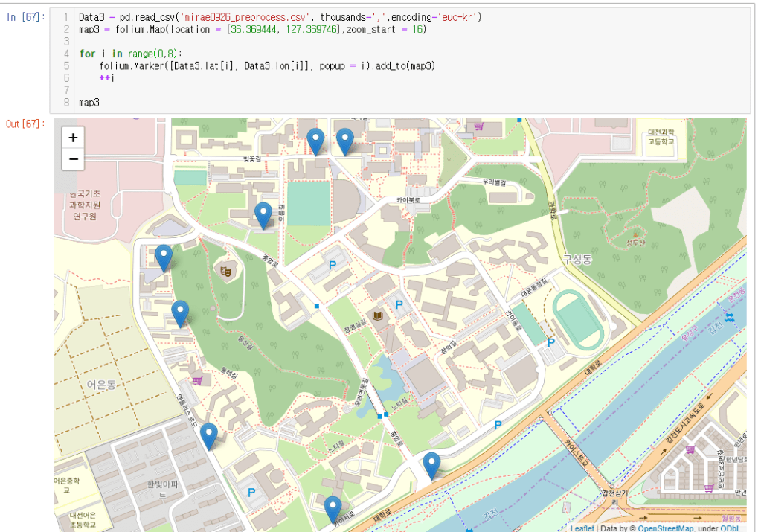This screenshot has height=532, width=761.
Task: Select the marker left of the green sports field
Action: coord(263,215)
